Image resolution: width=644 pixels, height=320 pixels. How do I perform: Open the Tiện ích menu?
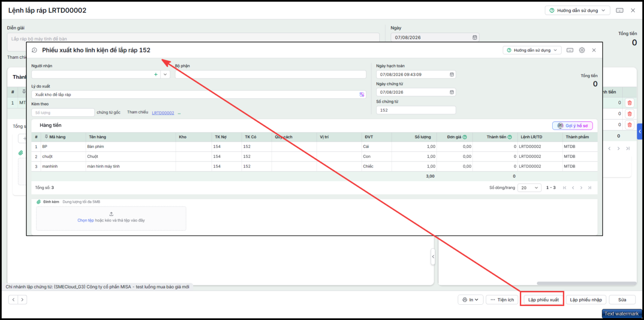pyautogui.click(x=502, y=300)
